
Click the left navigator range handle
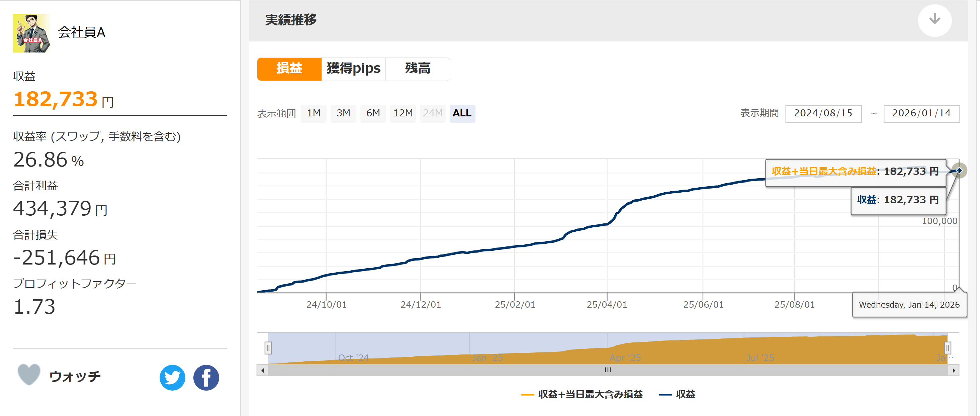pos(268,347)
